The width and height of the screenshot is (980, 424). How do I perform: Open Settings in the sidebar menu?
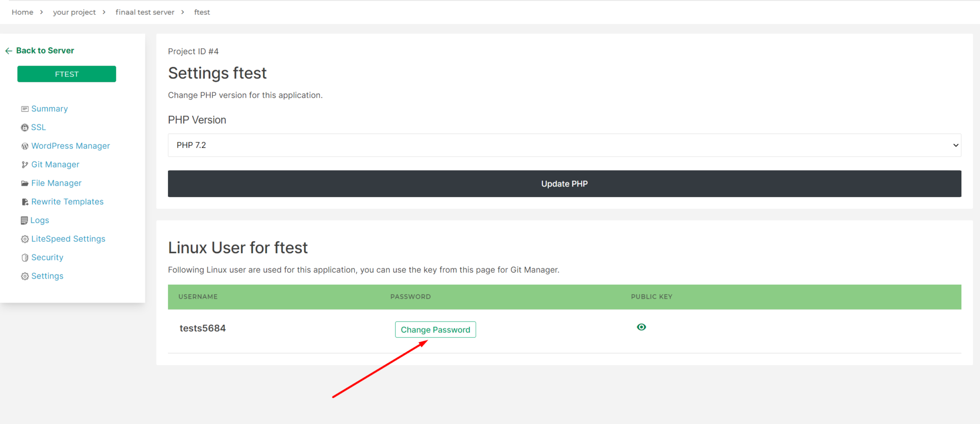[x=47, y=276]
